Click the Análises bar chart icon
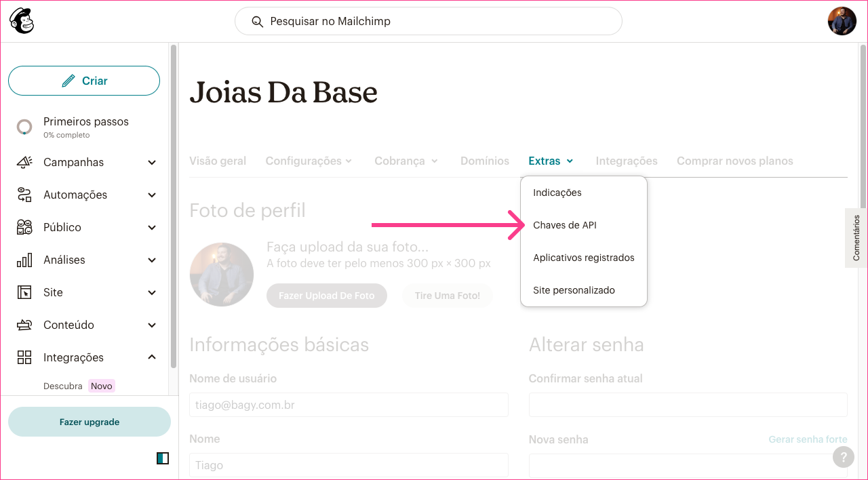Viewport: 868px width, 480px height. [24, 260]
